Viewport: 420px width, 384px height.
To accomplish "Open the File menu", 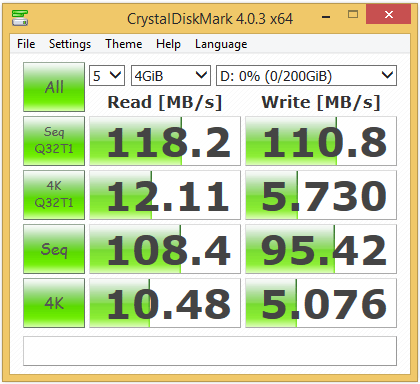I will [x=26, y=44].
